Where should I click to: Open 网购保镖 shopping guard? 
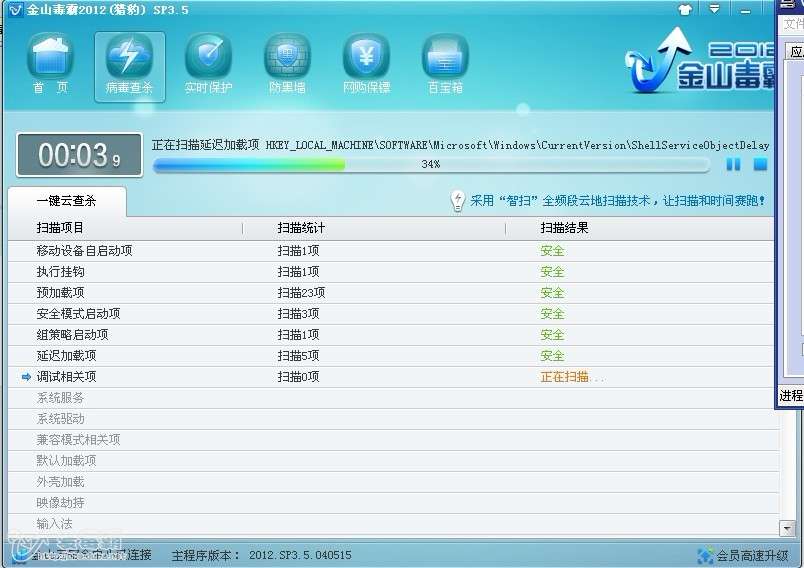click(x=366, y=64)
